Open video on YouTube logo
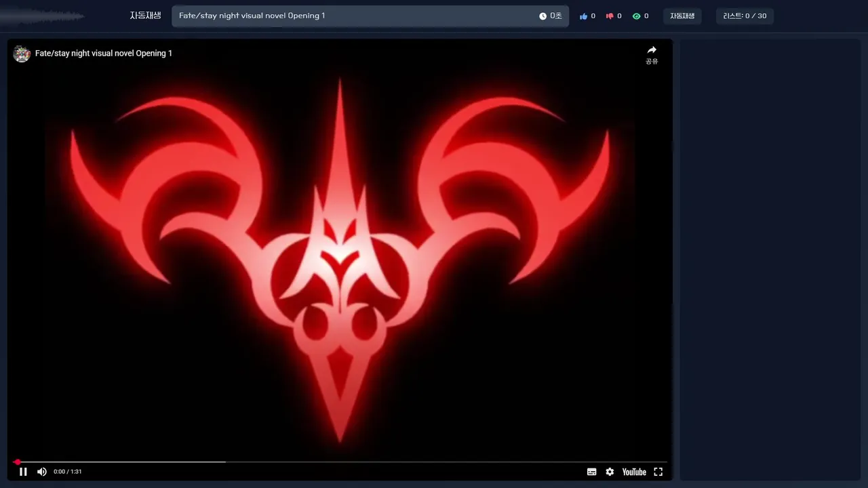 click(634, 472)
